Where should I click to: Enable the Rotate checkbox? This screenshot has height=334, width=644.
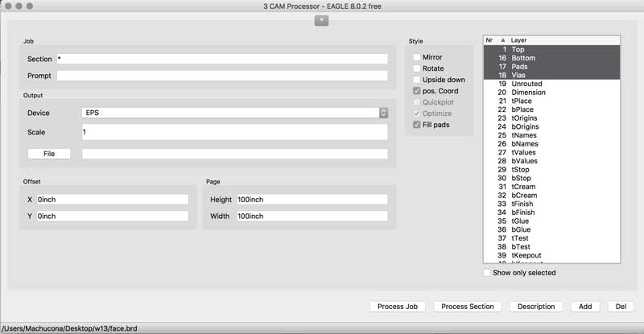[417, 68]
